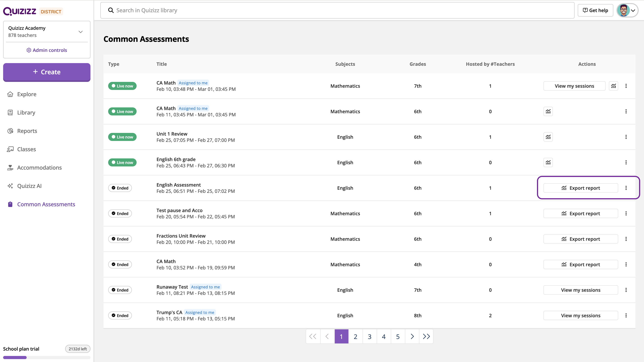Focus the Search in Quizizz library field
The width and height of the screenshot is (644, 362).
tap(337, 10)
